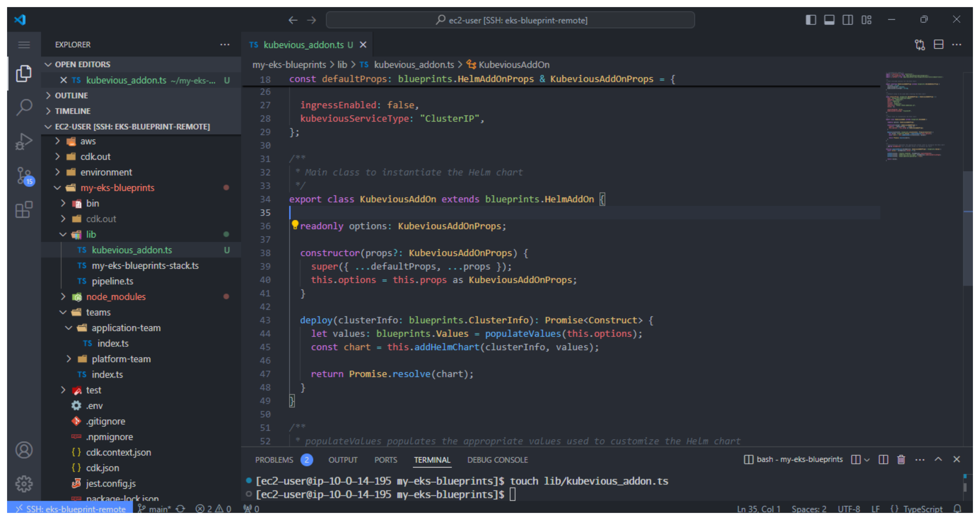Switch branch via main* in status bar
This screenshot has width=980, height=520.
click(x=154, y=509)
